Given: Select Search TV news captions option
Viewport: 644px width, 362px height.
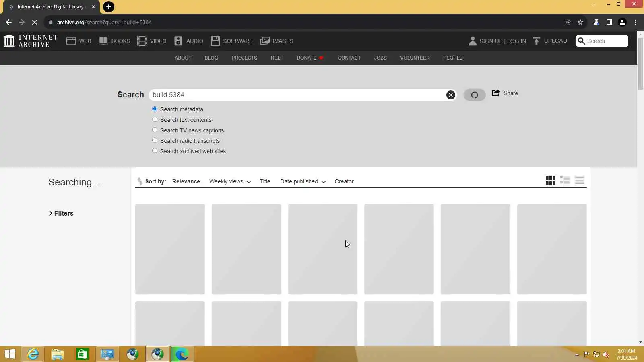Looking at the screenshot, I should [155, 130].
